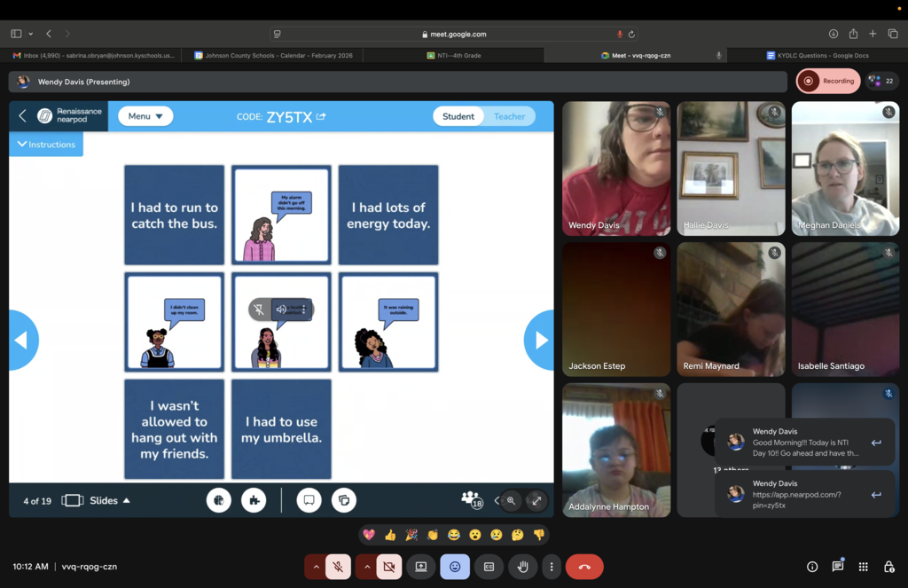The image size is (908, 588).
Task: Click the reaction emoji button in toolbar
Action: click(x=455, y=567)
